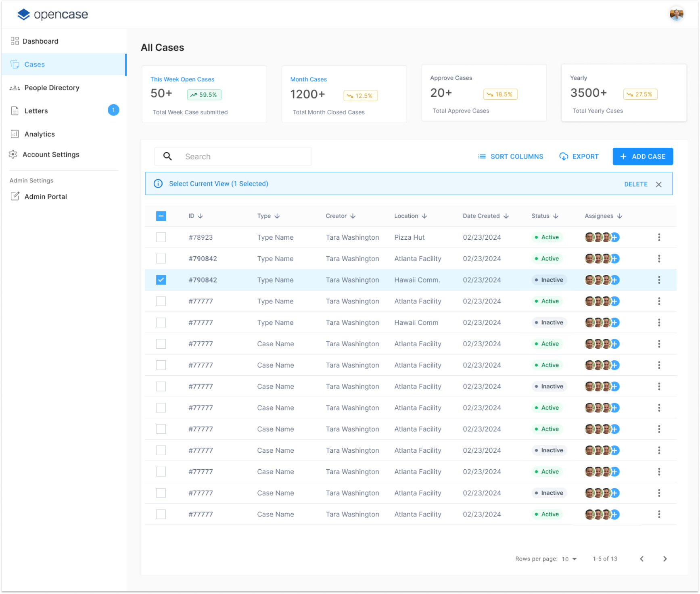Click This Week Open Cases title
The height and width of the screenshot is (594, 700).
[x=182, y=79]
